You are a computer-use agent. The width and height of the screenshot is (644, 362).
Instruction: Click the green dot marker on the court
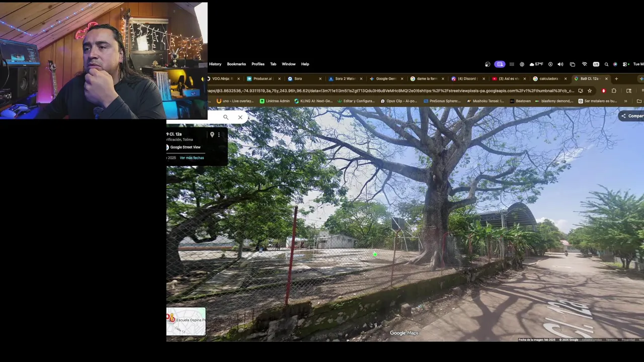pos(375,254)
